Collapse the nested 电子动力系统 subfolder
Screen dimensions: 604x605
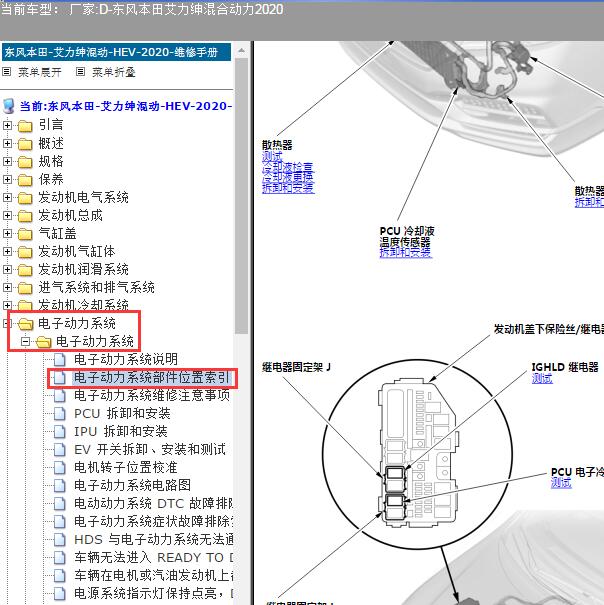25,341
